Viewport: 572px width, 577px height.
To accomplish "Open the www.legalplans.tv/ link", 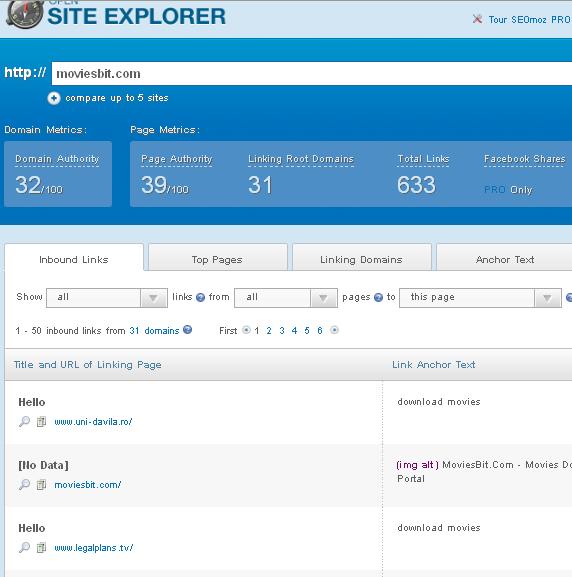I will tap(94, 548).
